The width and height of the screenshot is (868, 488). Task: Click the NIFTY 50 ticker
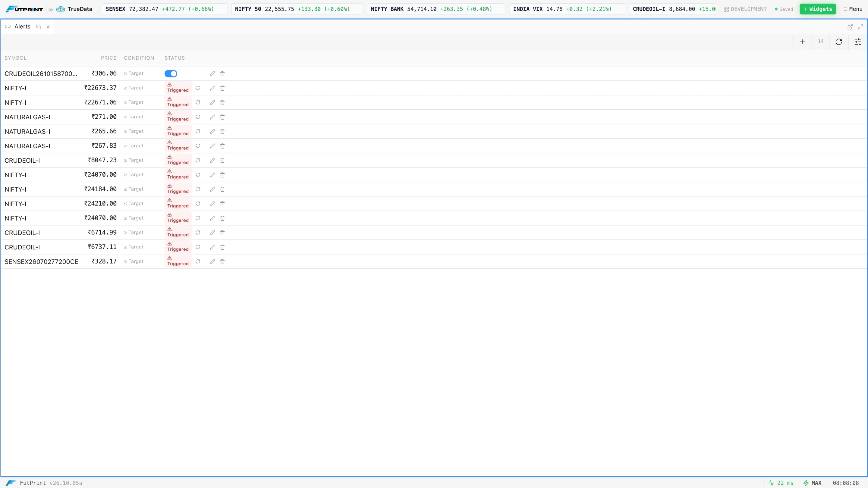(297, 9)
